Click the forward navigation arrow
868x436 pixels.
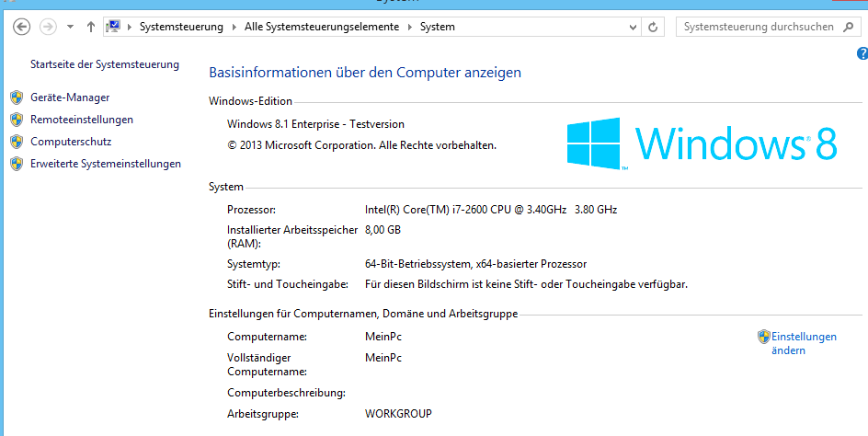(48, 27)
